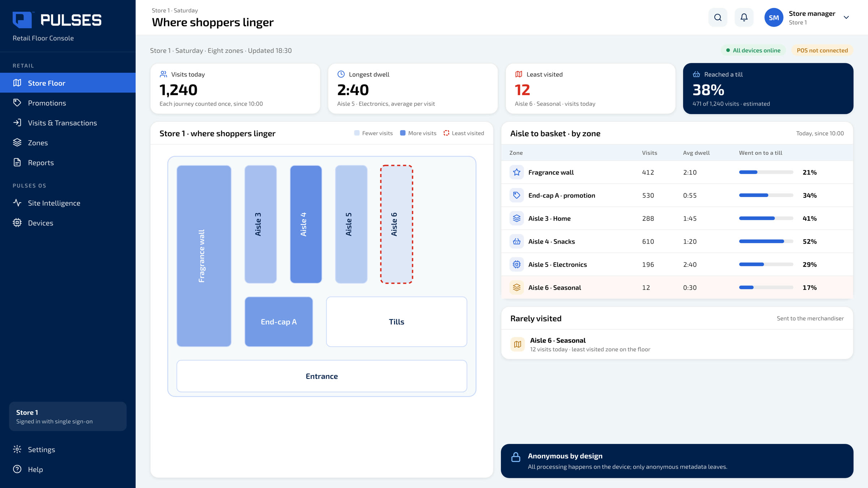The width and height of the screenshot is (868, 488).
Task: Open Reports in sidebar
Action: (68, 162)
